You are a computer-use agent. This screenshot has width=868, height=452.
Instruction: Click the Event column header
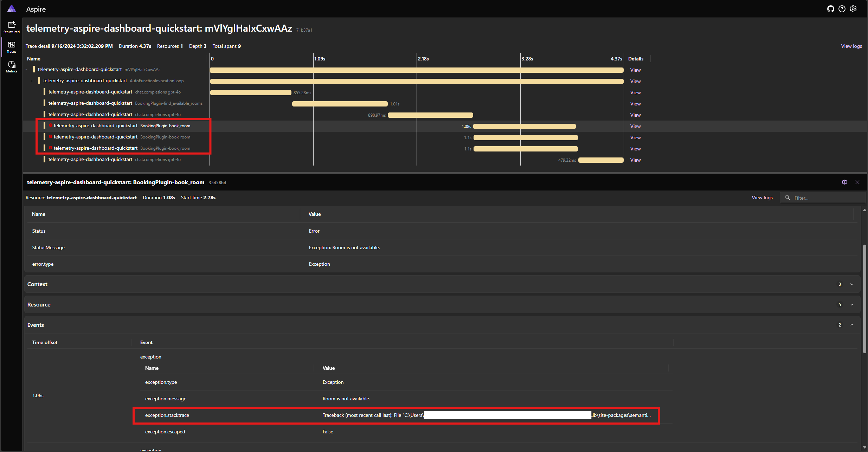click(146, 342)
